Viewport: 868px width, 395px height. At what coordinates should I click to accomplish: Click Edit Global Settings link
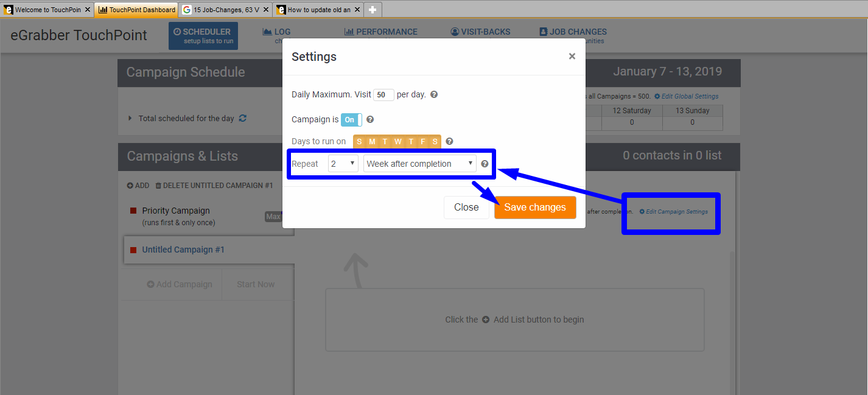coord(686,96)
